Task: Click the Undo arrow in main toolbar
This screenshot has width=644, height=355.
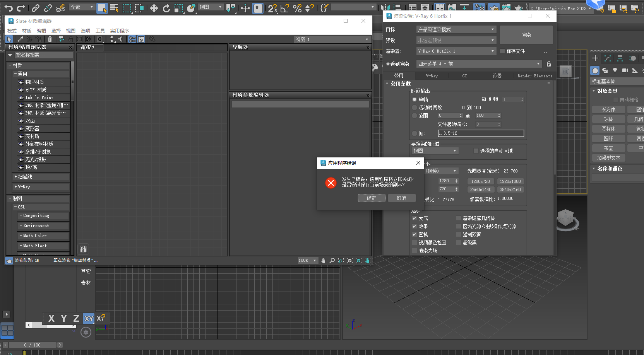Action: click(9, 8)
